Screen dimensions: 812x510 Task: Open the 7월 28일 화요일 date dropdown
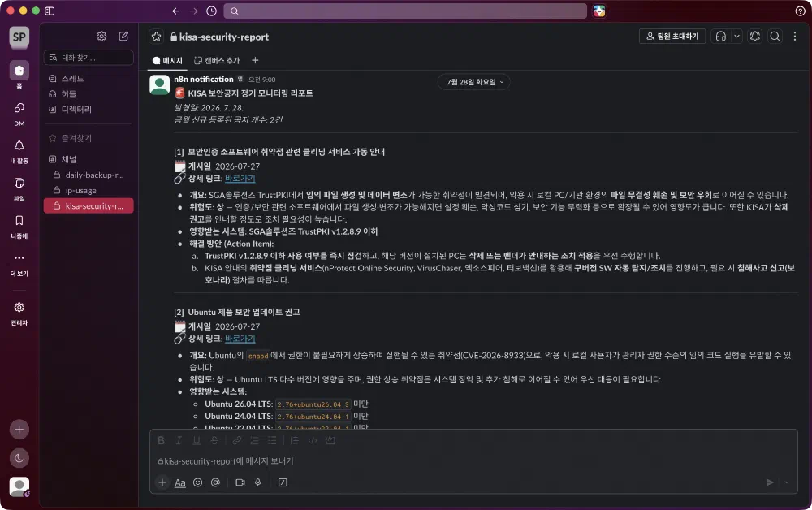coord(474,82)
